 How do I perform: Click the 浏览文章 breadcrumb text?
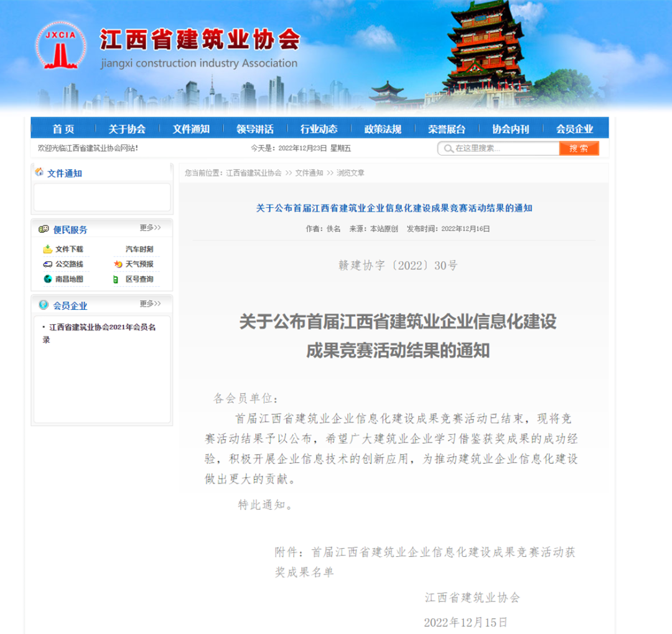click(x=350, y=173)
